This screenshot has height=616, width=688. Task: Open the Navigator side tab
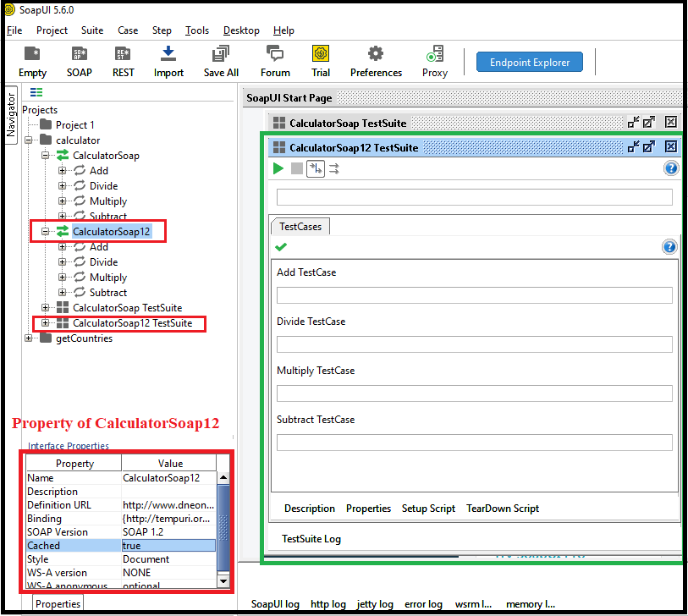click(10, 115)
